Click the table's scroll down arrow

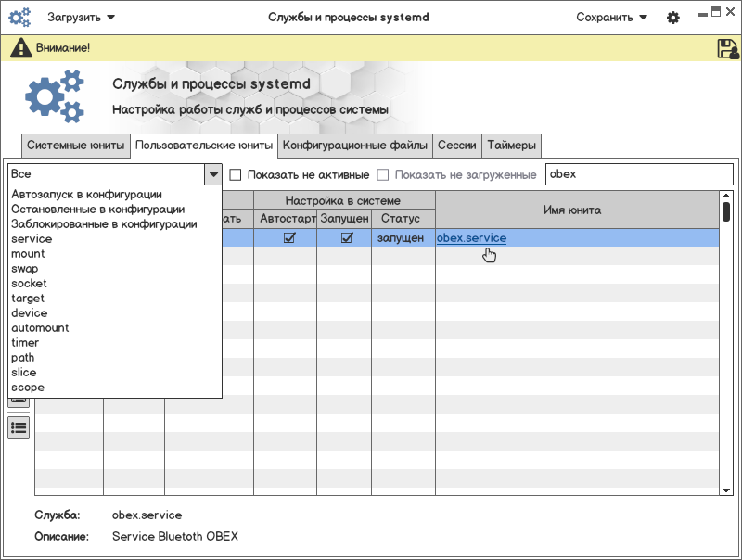click(726, 490)
